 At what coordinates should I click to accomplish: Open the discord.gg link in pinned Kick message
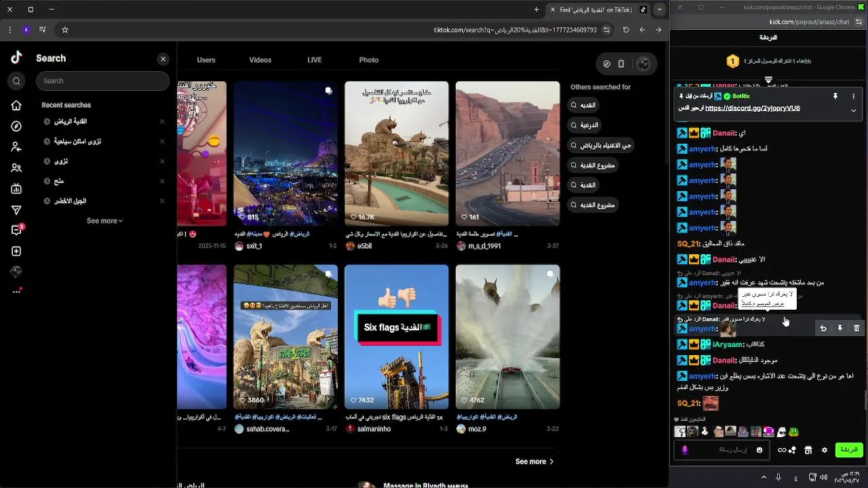pyautogui.click(x=752, y=108)
